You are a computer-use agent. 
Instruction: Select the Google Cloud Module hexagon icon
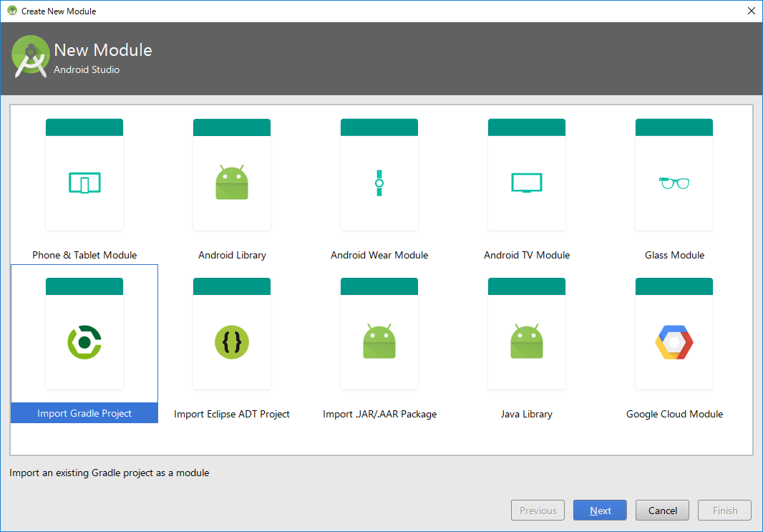(x=674, y=342)
